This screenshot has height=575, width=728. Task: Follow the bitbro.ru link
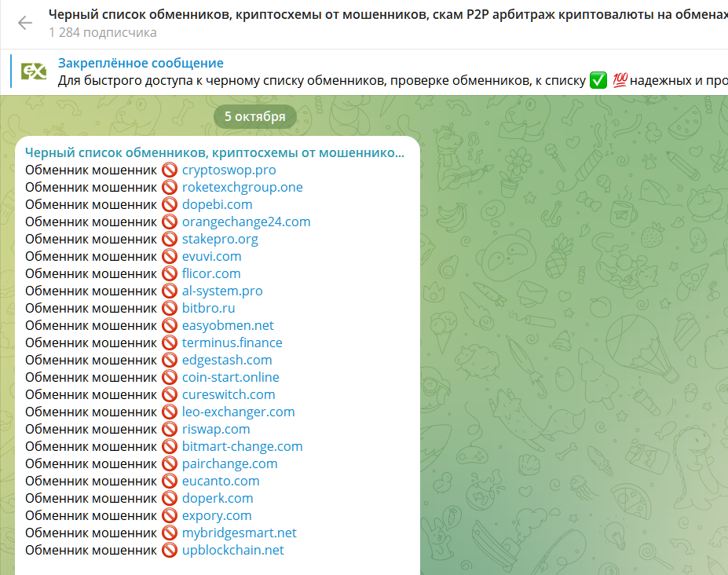[208, 308]
